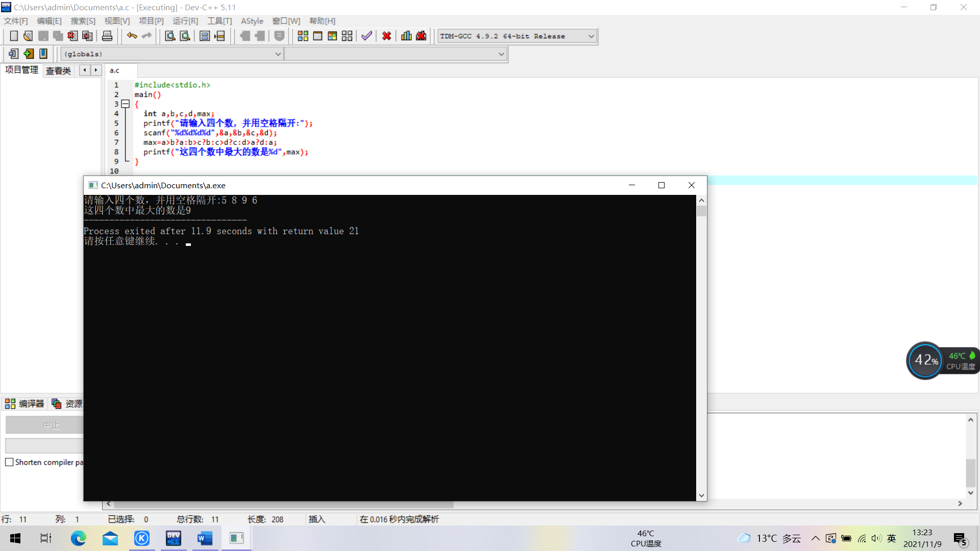Image resolution: width=980 pixels, height=551 pixels.
Task: Enable Shorten compiler paths checkbox
Action: point(9,462)
